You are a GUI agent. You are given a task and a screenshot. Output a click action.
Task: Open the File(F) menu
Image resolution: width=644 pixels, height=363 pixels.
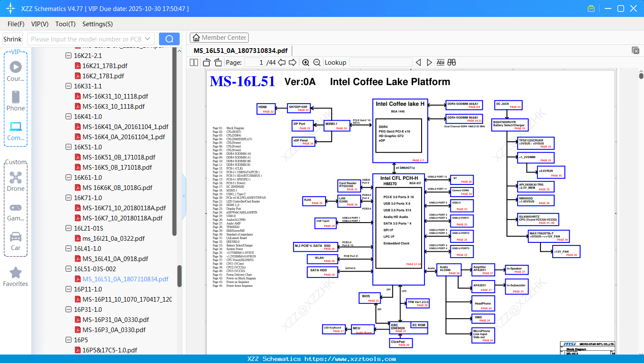(16, 24)
